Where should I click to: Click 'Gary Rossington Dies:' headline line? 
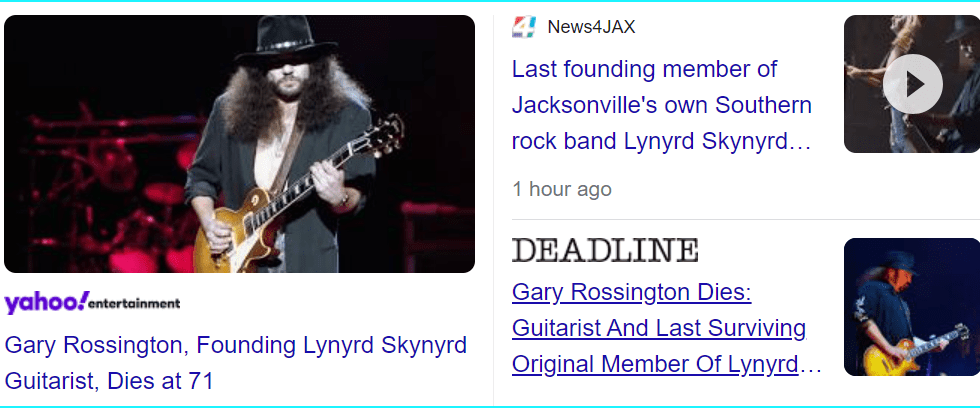coord(631,292)
